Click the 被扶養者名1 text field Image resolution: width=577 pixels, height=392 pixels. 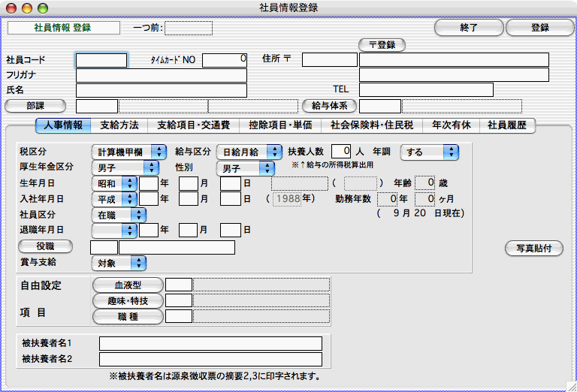[210, 343]
